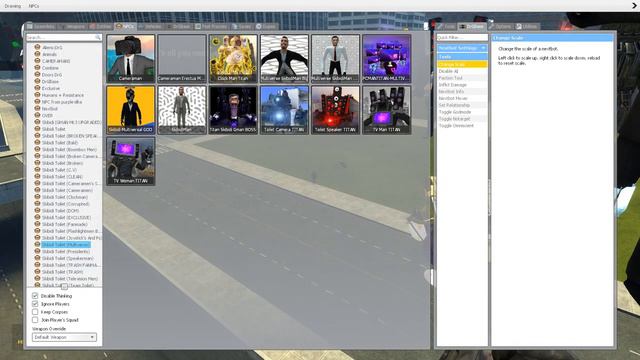
Task: Select the Toggle Omniscient tool
Action: pos(462,126)
